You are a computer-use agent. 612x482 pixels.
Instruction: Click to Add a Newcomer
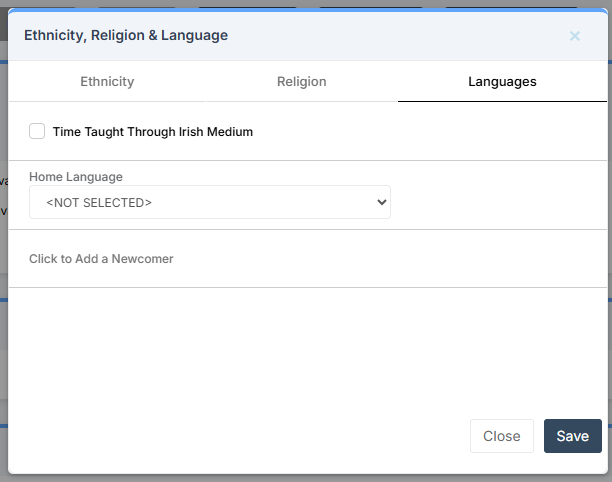click(101, 259)
